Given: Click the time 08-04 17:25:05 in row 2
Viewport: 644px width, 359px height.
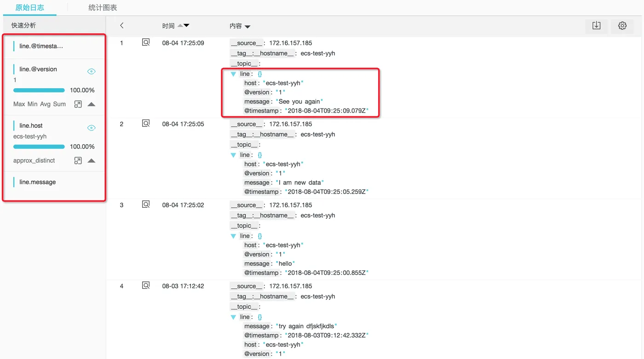Looking at the screenshot, I should (x=183, y=124).
